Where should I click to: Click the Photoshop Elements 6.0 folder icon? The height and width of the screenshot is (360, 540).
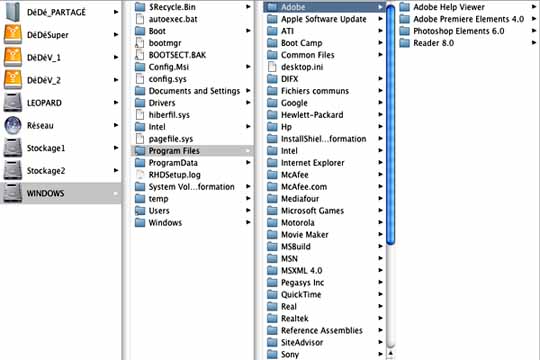[404, 31]
